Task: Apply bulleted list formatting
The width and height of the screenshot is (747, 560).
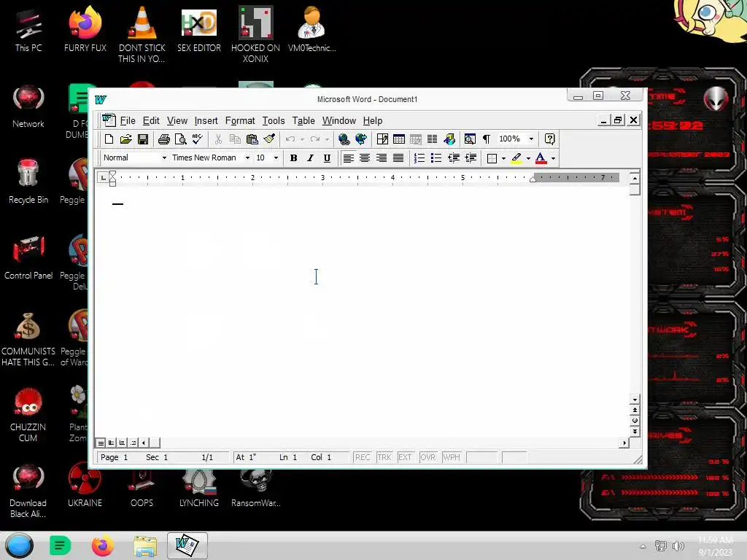Action: click(436, 158)
